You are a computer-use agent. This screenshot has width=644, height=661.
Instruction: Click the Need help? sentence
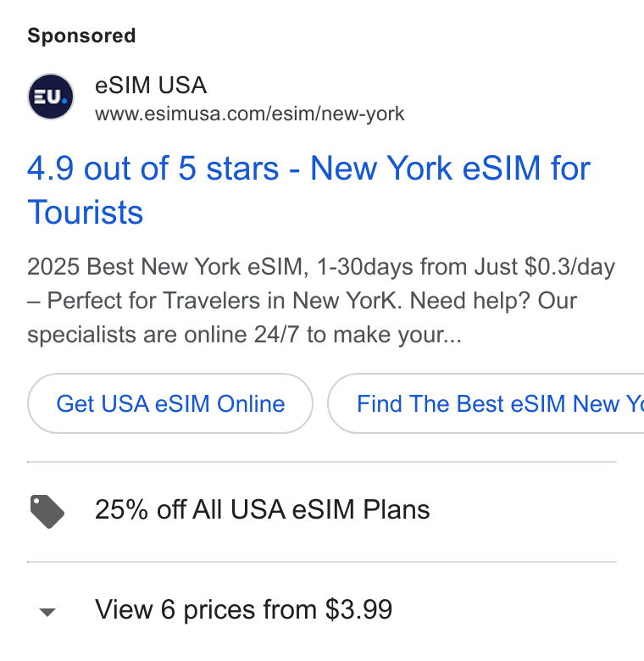pyautogui.click(x=470, y=301)
